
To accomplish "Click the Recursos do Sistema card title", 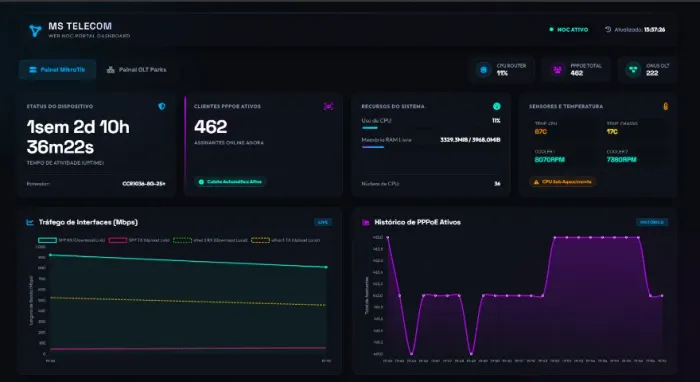I will click(x=393, y=106).
